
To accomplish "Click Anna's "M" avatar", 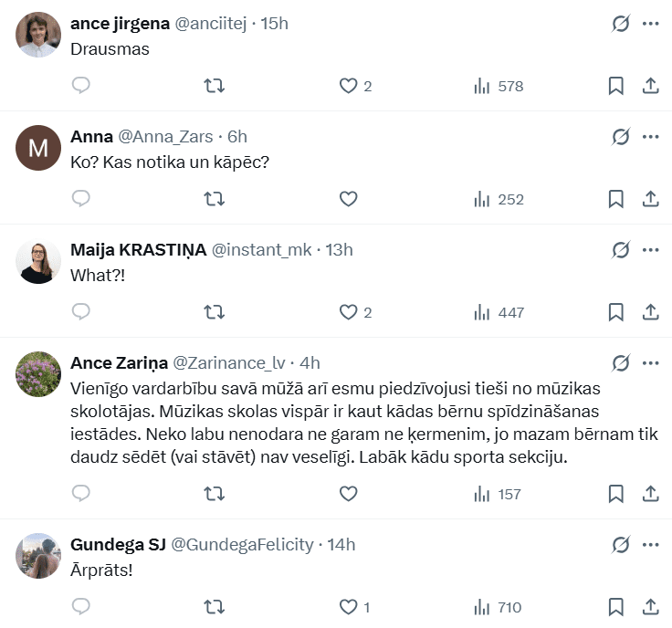I will pos(38,148).
